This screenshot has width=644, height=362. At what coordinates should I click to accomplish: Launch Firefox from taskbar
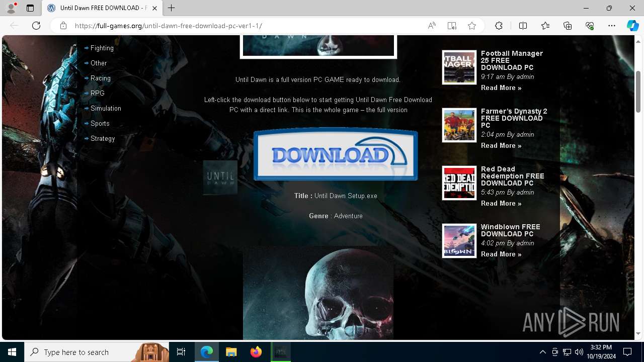point(256,352)
